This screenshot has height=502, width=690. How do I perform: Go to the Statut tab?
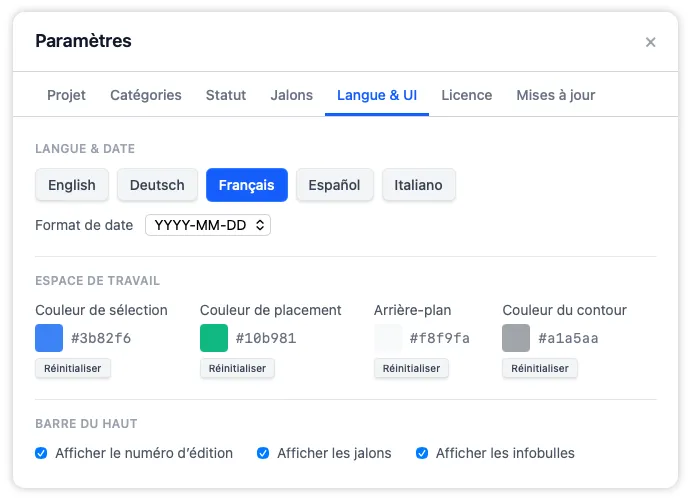[226, 95]
